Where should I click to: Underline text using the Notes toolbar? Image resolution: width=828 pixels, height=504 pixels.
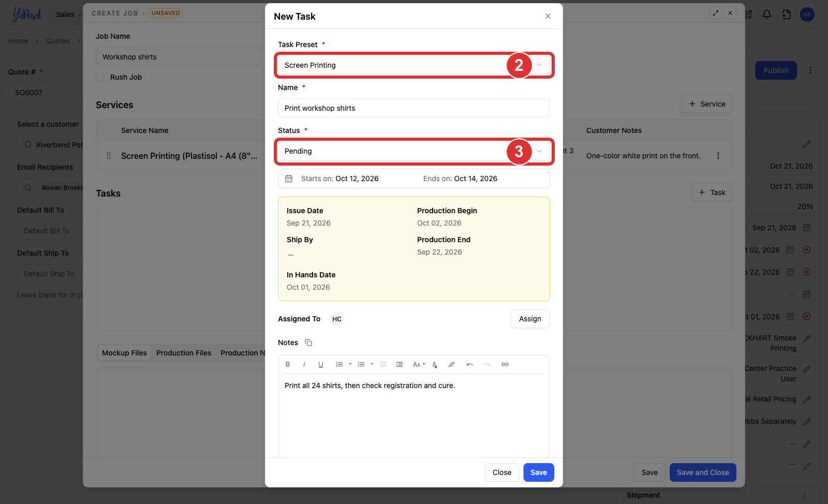(321, 364)
